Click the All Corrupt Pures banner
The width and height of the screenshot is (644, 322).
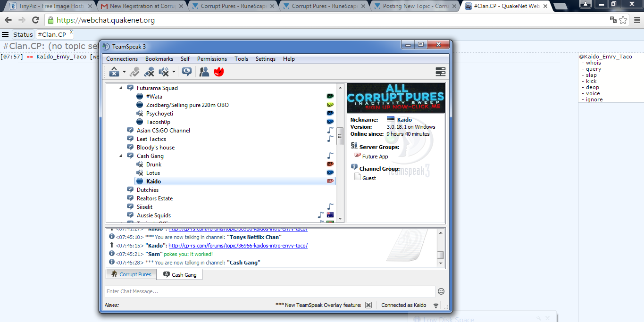click(x=395, y=98)
